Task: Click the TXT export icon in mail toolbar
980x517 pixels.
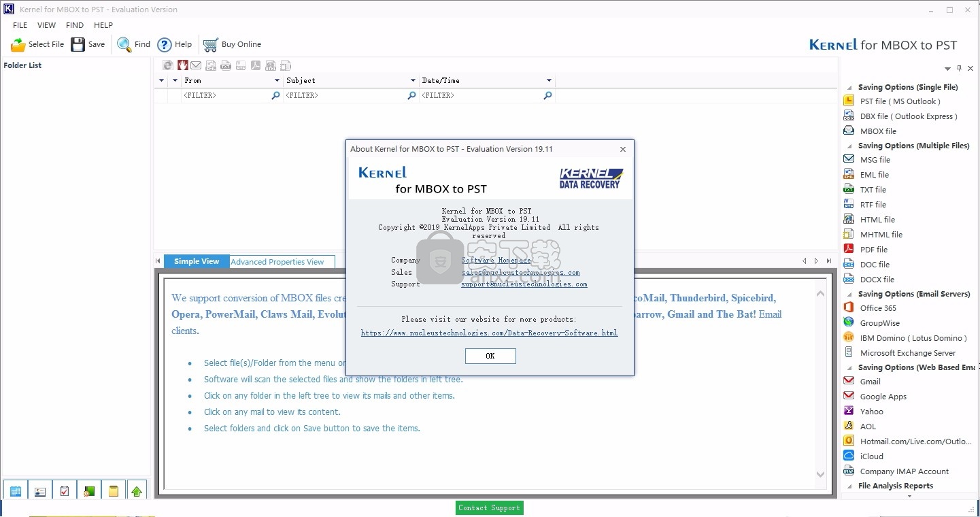Action: pyautogui.click(x=226, y=65)
